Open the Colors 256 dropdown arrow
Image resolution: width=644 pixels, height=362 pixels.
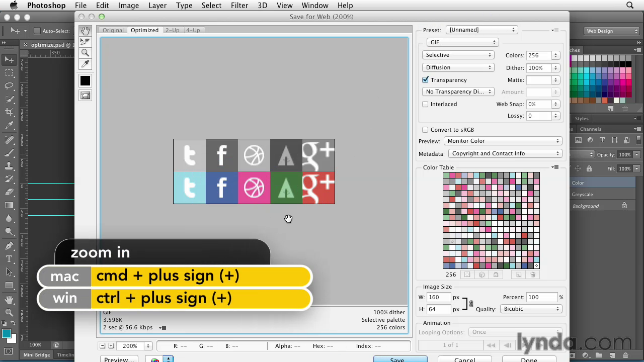555,55
